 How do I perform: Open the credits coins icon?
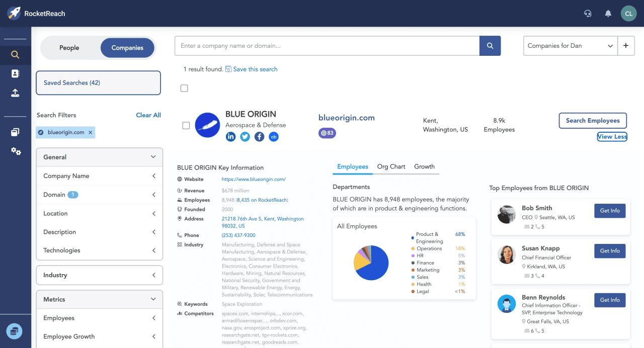click(14, 331)
